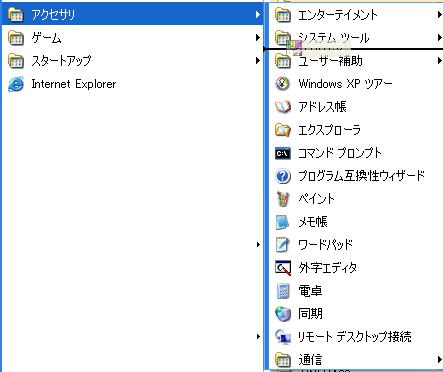Viewport: 443px width, 372px height.
Task: Open the Internet Explorer icon
Action: pos(16,84)
